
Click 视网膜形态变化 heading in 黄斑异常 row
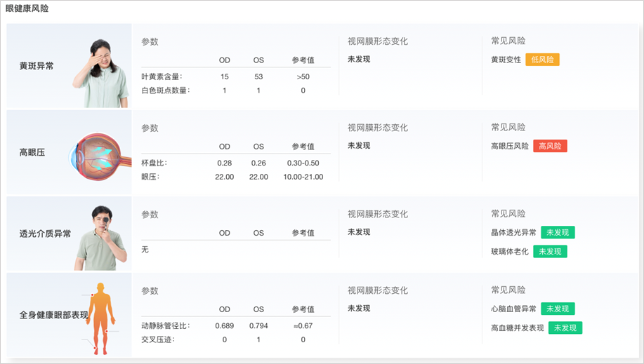[378, 41]
